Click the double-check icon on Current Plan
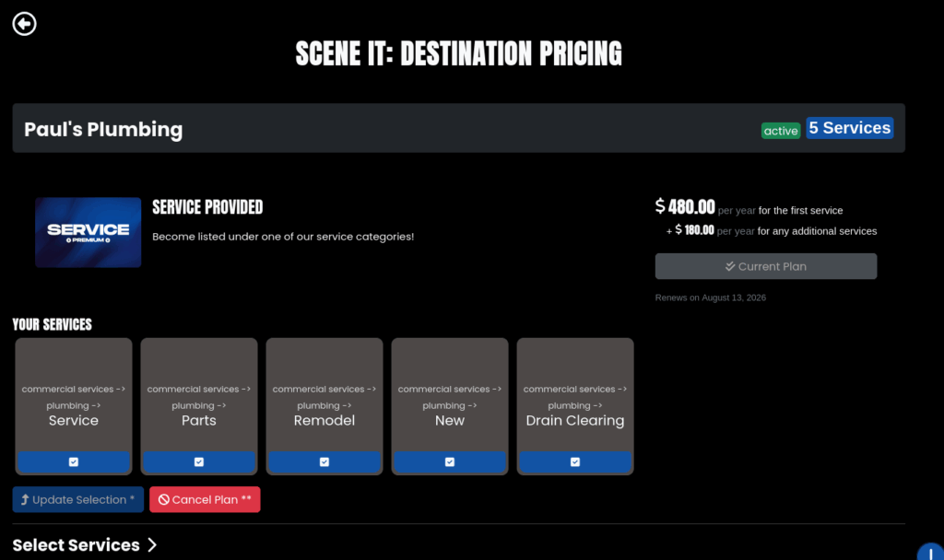 [730, 266]
